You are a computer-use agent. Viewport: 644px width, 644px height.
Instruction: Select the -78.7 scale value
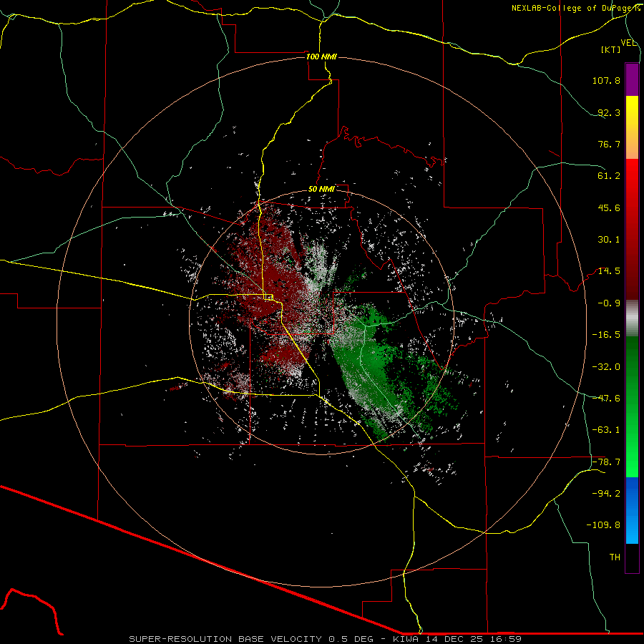pyautogui.click(x=606, y=462)
